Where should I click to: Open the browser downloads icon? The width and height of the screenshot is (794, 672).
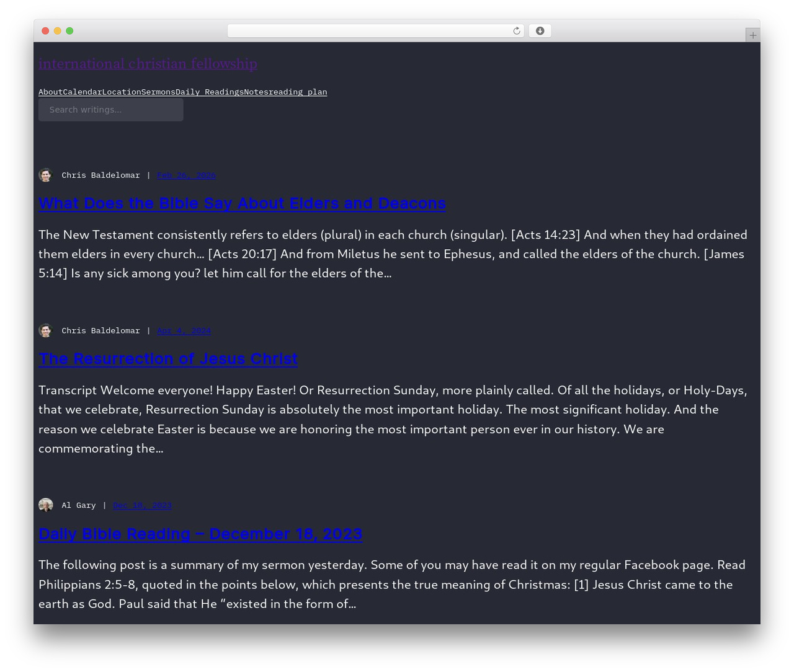[x=540, y=31]
